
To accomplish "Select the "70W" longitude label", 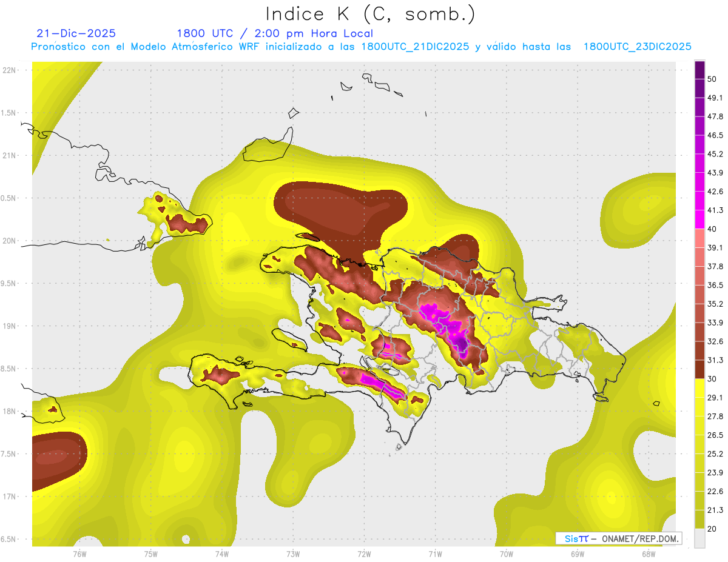I will point(507,554).
